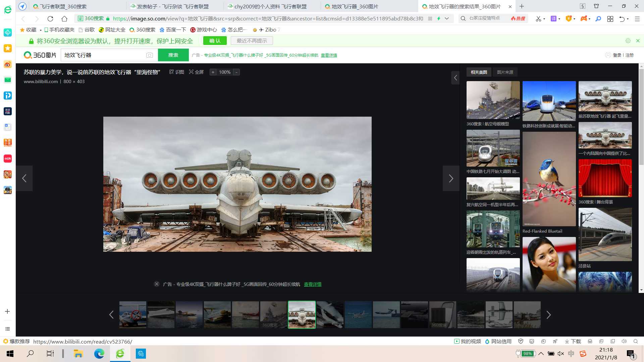
Task: Select the 图片来源 tab
Action: (505, 72)
